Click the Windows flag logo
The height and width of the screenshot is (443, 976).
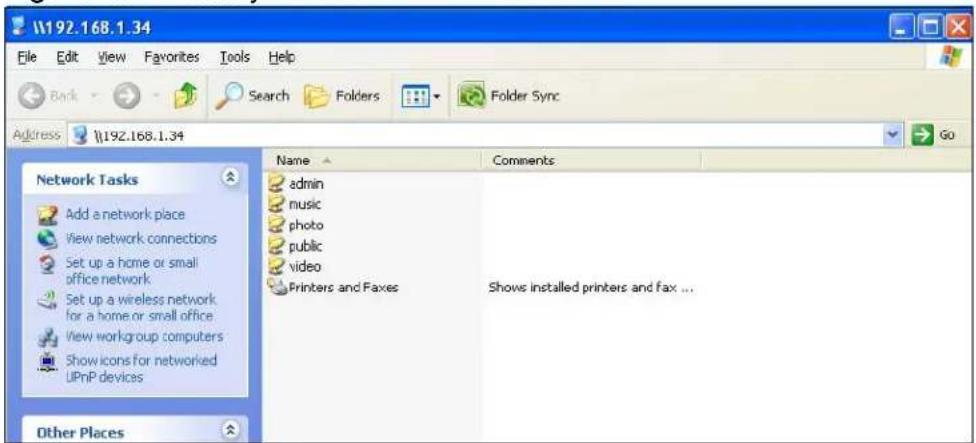point(950,57)
